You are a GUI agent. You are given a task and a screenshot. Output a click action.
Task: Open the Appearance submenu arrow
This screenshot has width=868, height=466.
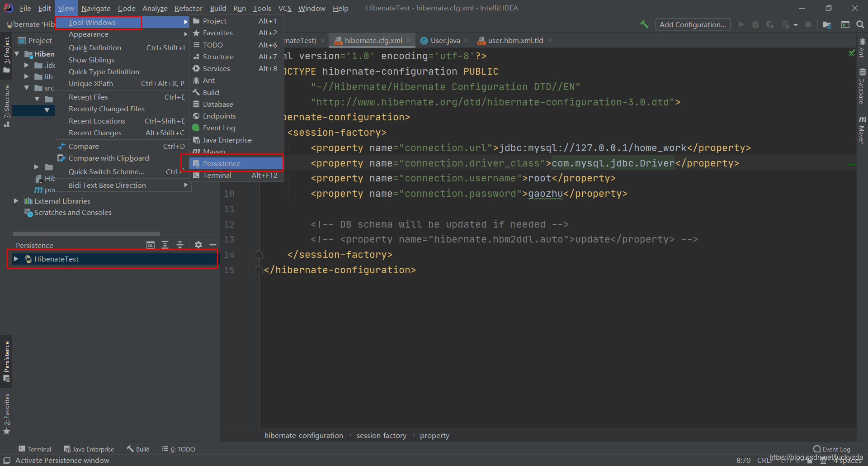[x=185, y=34]
